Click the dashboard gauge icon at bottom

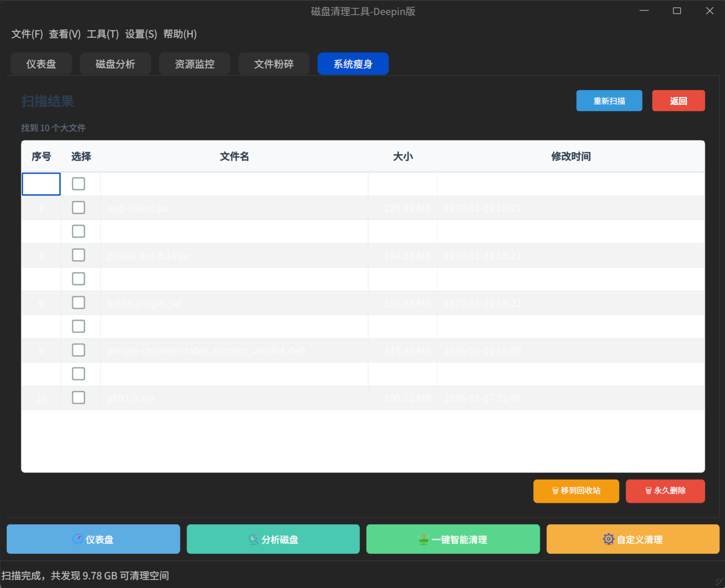(77, 539)
